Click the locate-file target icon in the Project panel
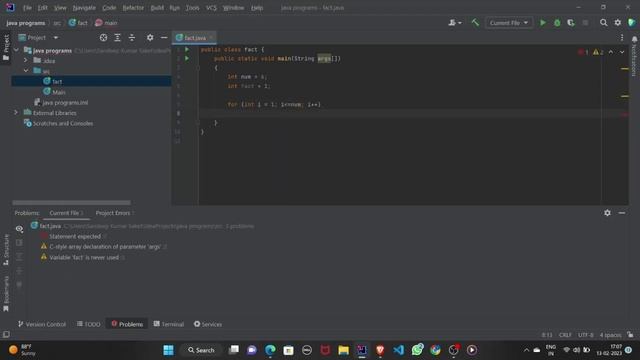This screenshot has height=360, width=640. 103,38
